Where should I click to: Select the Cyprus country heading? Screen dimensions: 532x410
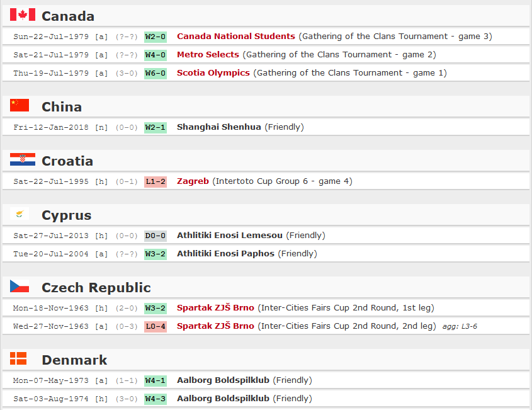coord(67,215)
